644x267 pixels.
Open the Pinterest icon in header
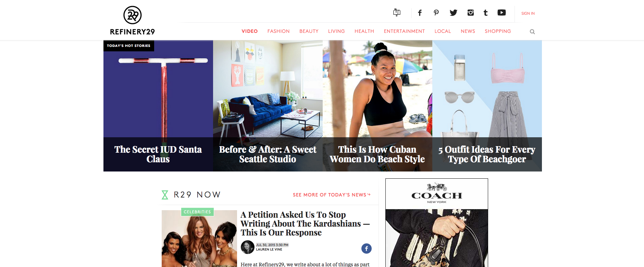pos(436,13)
